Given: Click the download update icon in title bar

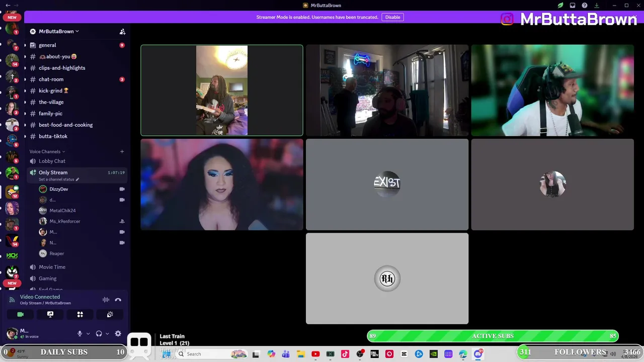Looking at the screenshot, I should click(x=597, y=6).
